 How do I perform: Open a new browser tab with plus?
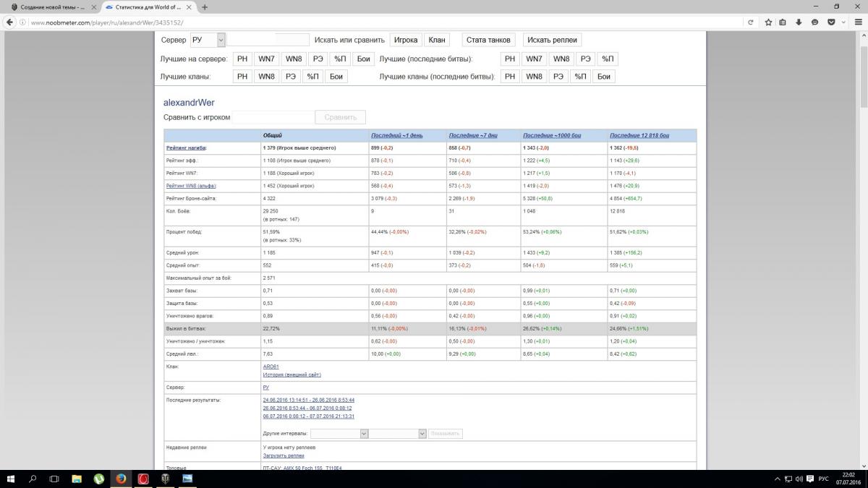pos(205,7)
